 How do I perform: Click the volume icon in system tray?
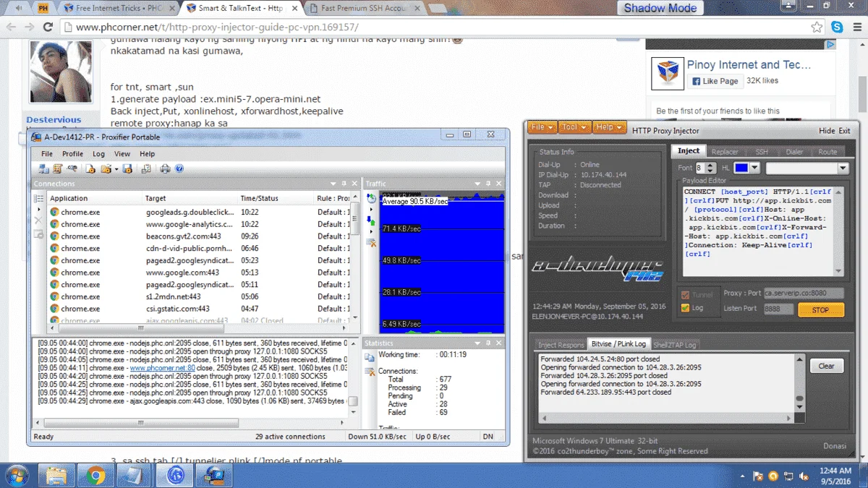pos(804,476)
